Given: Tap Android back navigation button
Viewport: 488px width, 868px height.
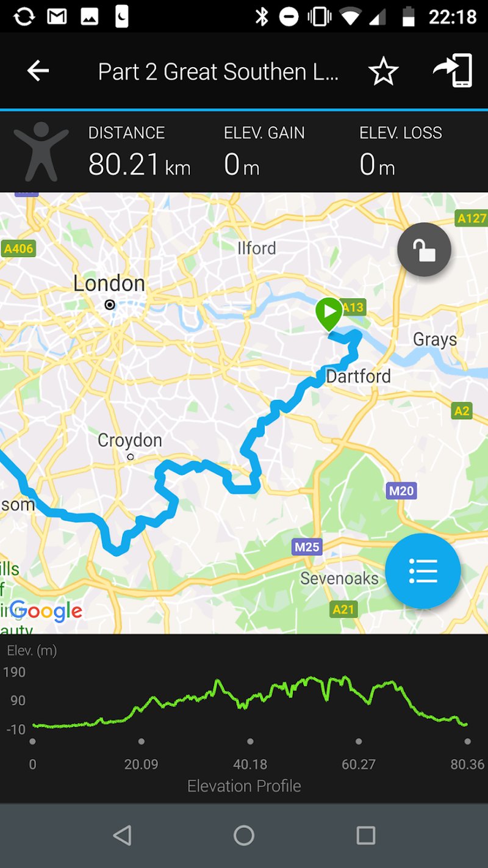Looking at the screenshot, I should pyautogui.click(x=122, y=835).
